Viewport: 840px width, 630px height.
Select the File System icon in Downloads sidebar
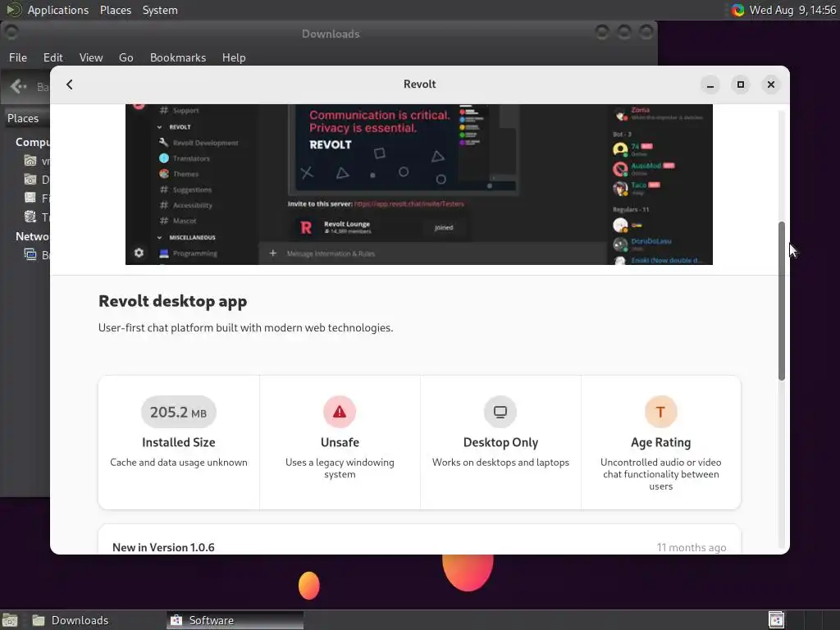click(x=30, y=199)
